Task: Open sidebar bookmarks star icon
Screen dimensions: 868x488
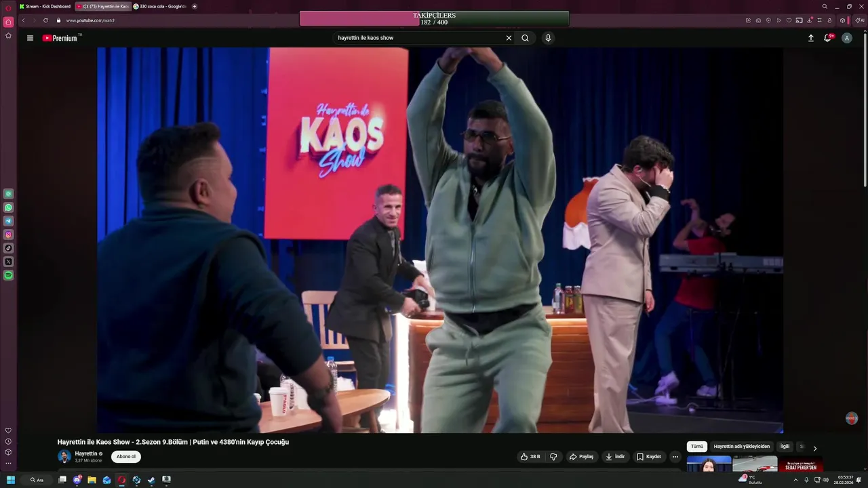Action: click(x=8, y=36)
